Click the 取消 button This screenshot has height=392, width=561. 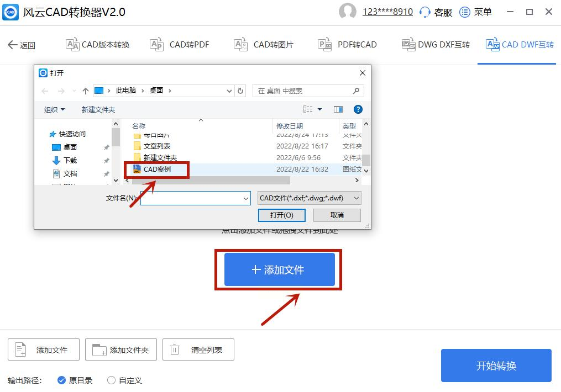[337, 215]
